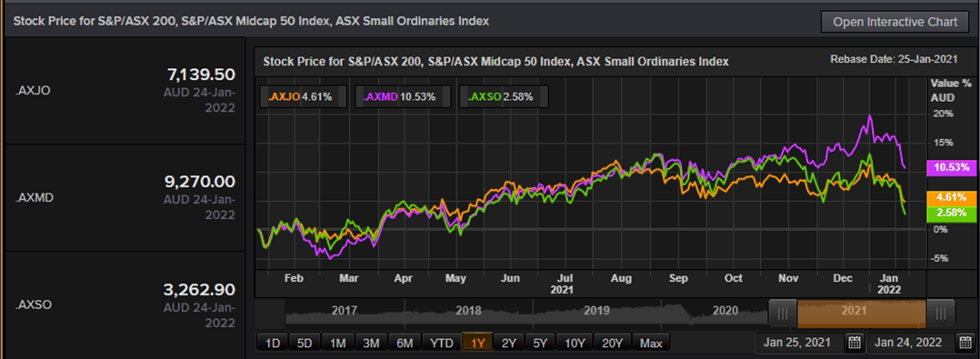Click the Value % AUD axis label
Viewport: 980px width, 359px height.
951,91
